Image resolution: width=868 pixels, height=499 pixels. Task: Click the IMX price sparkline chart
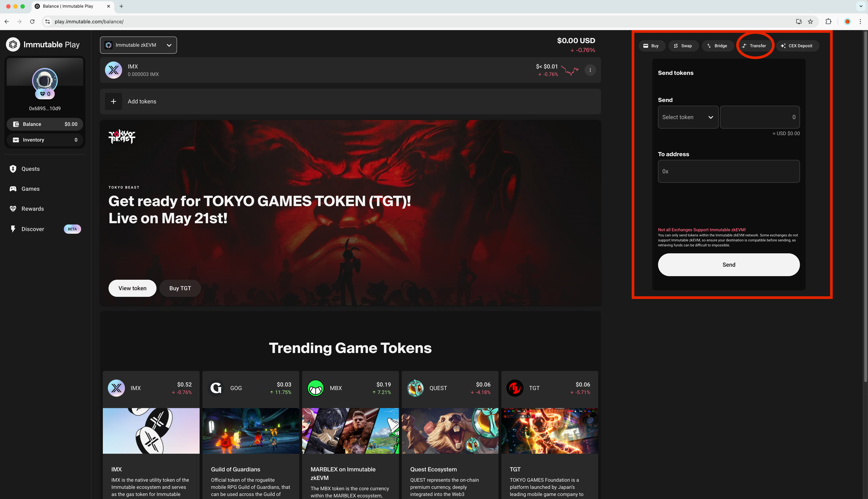tap(570, 70)
